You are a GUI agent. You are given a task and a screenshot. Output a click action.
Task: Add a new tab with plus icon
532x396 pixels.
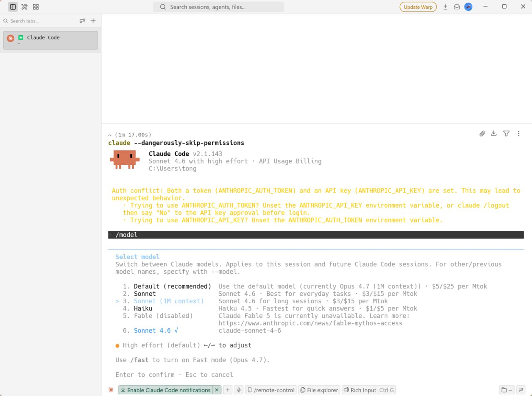[93, 21]
